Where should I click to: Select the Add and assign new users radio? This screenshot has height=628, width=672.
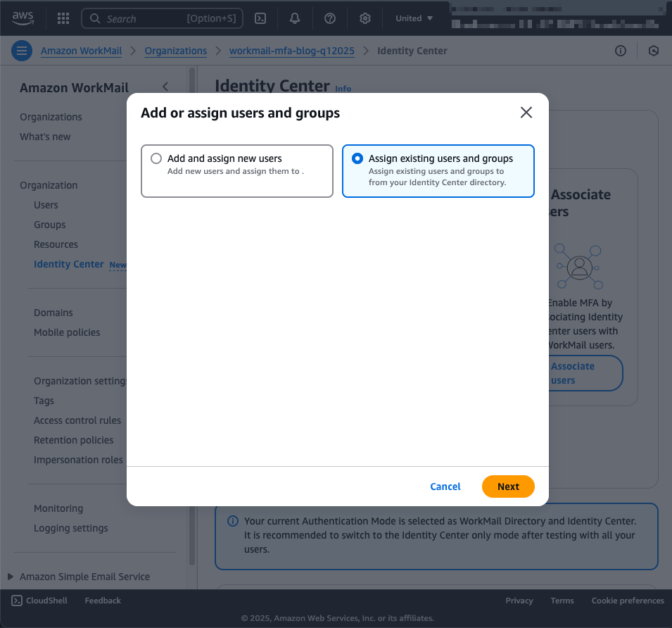156,158
